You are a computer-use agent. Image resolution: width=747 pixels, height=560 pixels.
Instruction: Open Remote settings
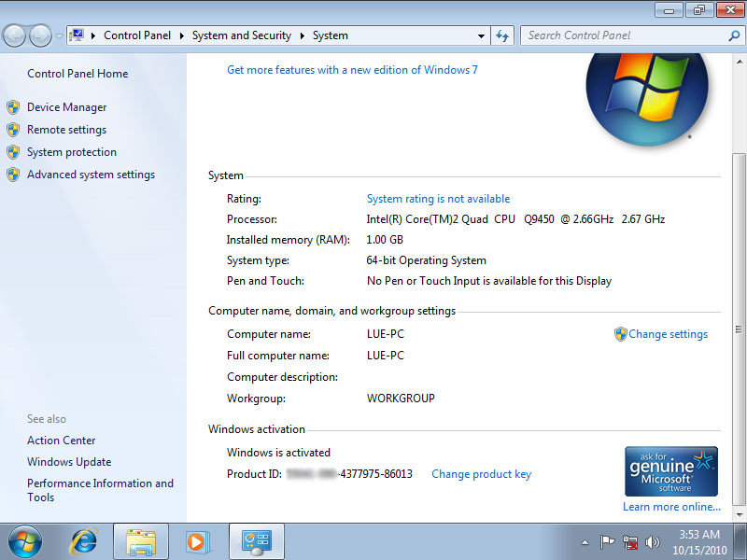[66, 130]
